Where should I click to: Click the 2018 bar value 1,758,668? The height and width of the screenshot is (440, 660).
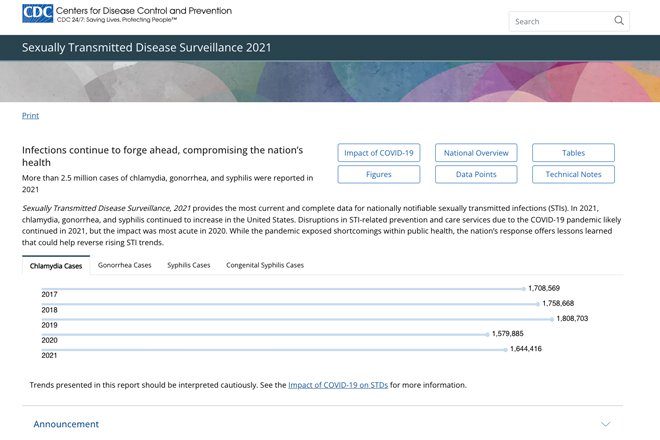[x=558, y=303]
